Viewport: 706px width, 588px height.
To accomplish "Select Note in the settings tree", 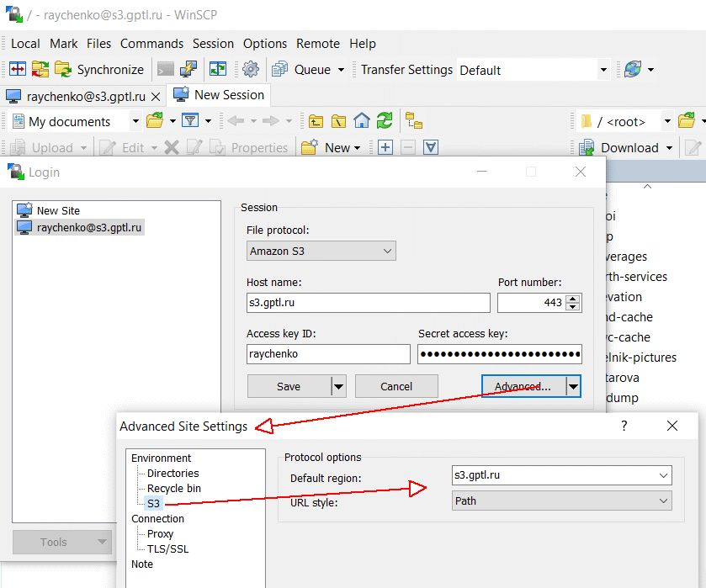I will tap(142, 564).
